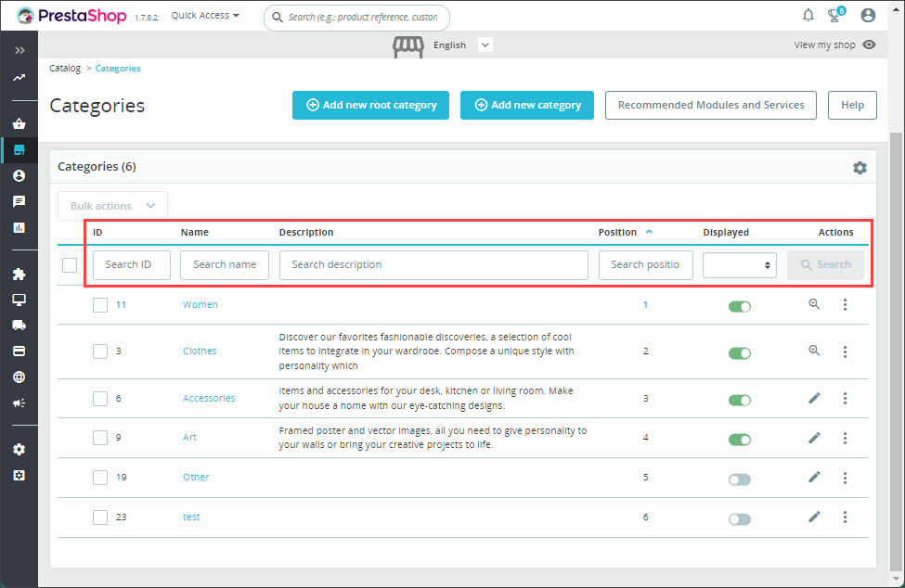
Task: Open more actions menu for Accessories
Action: (x=845, y=399)
